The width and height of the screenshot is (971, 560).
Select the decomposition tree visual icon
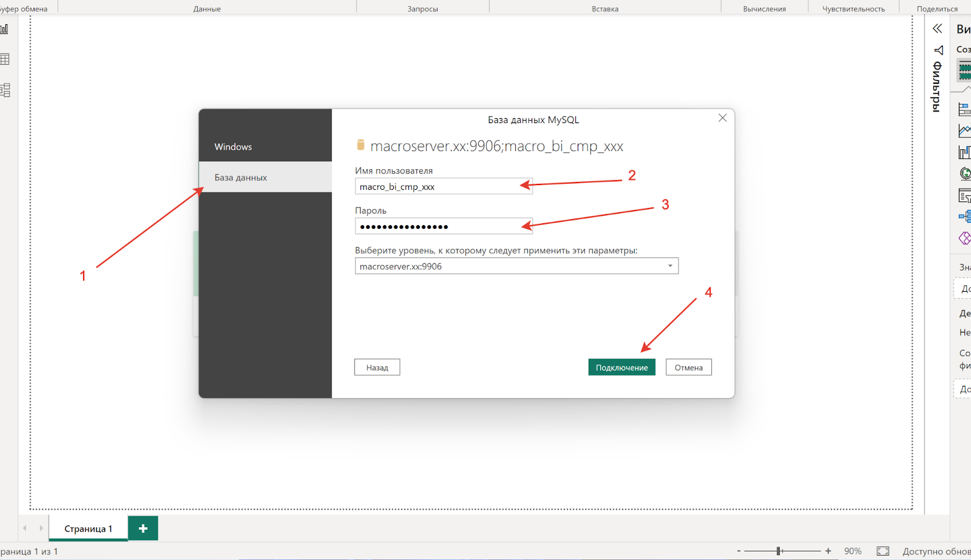pos(964,216)
